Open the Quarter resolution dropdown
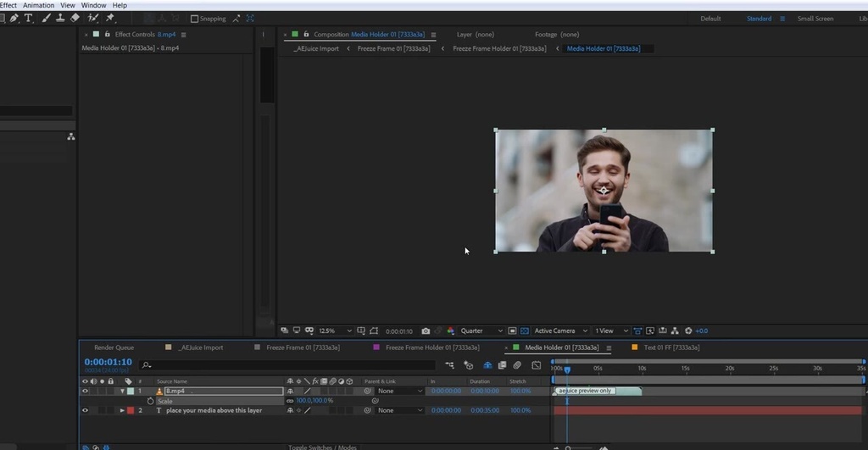 481,331
